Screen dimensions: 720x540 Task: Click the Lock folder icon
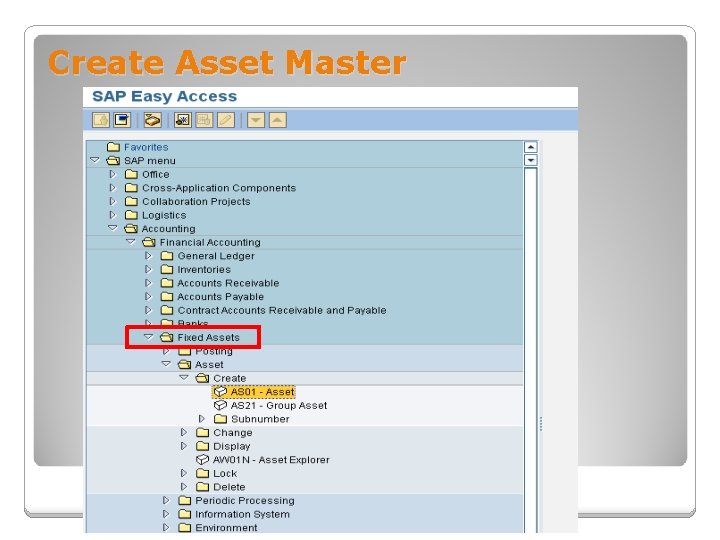[202, 473]
